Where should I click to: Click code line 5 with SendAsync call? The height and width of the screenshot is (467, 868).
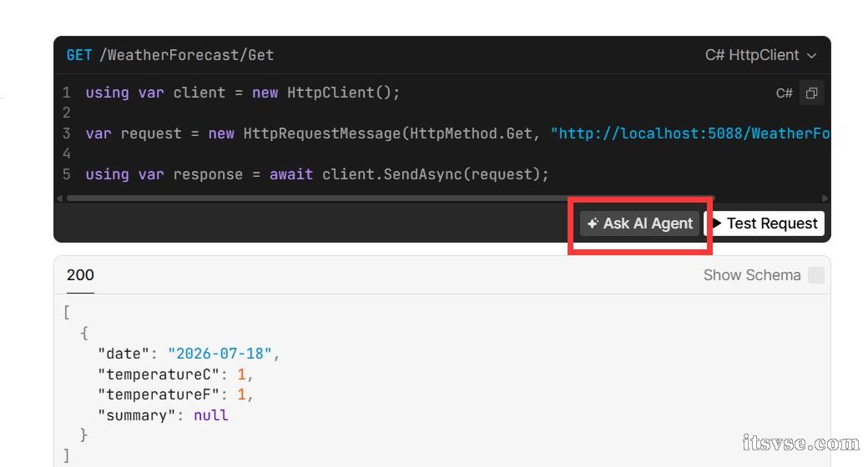coord(317,174)
